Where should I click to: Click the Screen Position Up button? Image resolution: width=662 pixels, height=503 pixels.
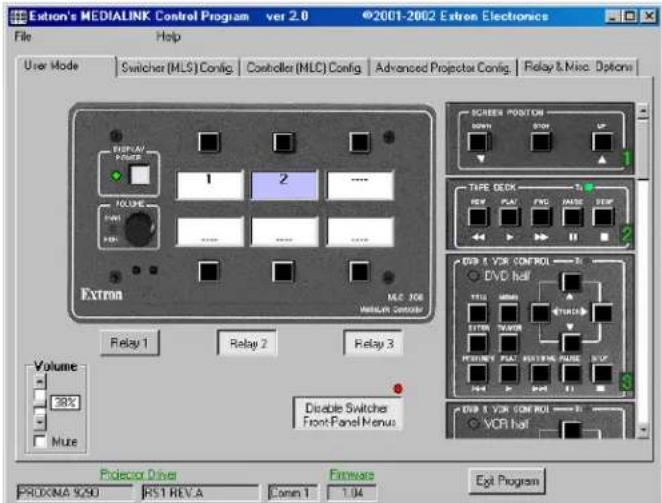point(602,142)
